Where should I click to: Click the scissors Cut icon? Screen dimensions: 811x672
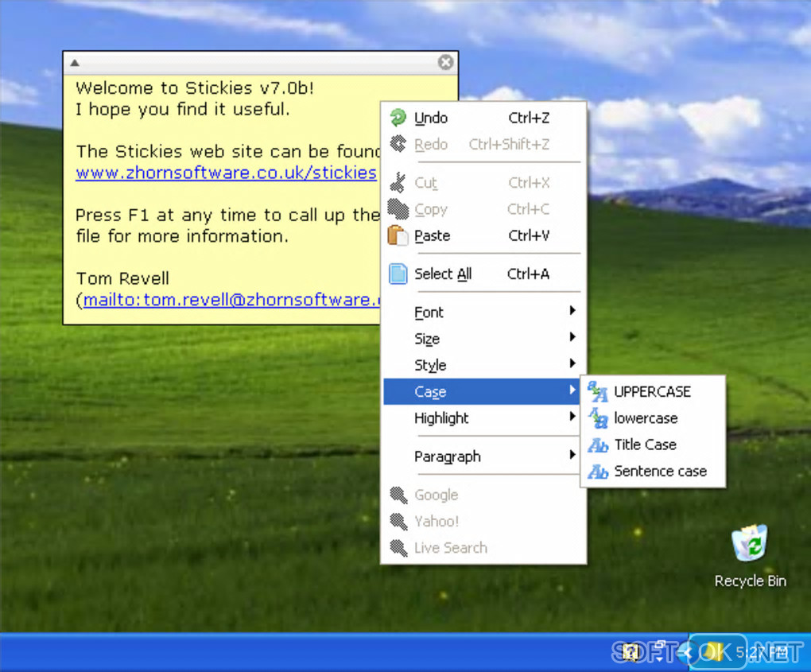pyautogui.click(x=398, y=183)
